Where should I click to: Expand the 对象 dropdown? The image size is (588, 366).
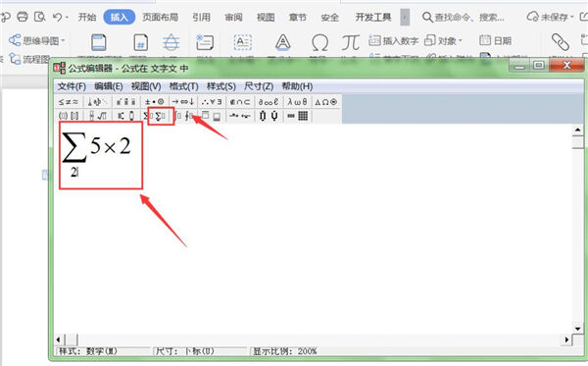[461, 40]
